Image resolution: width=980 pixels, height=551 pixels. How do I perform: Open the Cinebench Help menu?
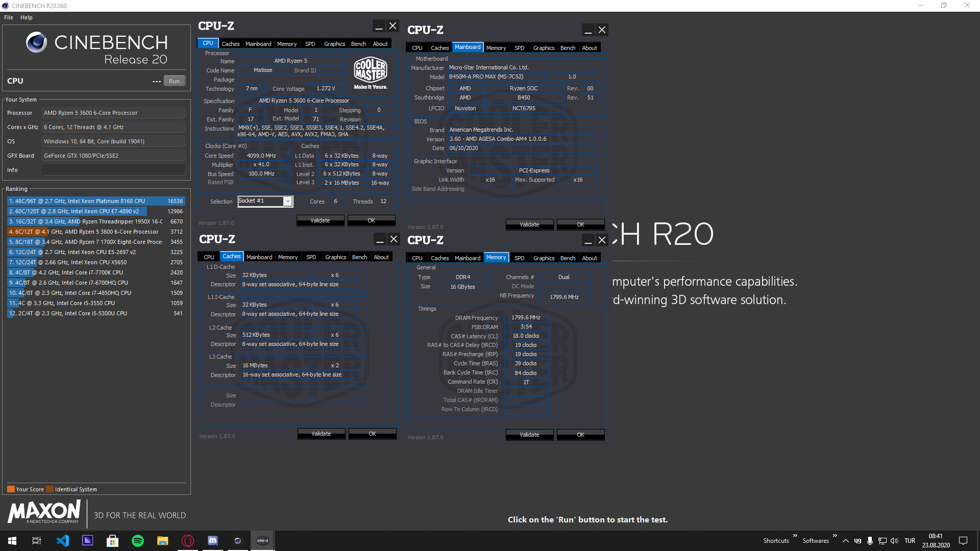tap(27, 17)
